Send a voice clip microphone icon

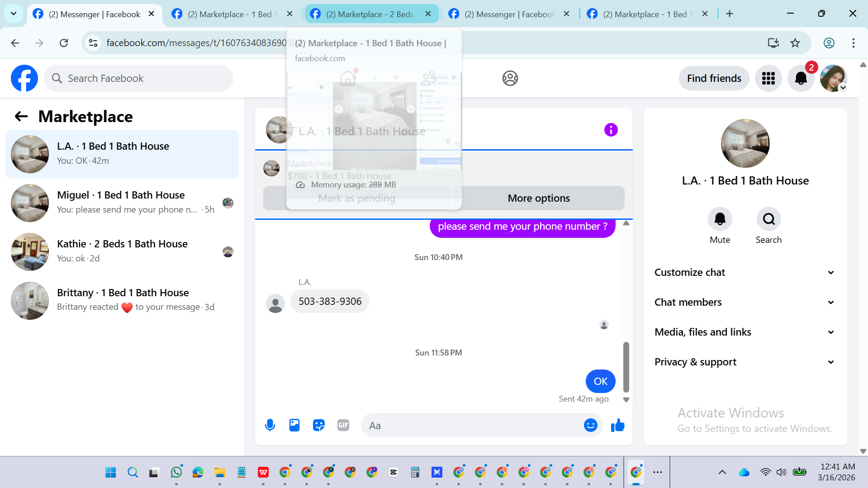(x=270, y=425)
